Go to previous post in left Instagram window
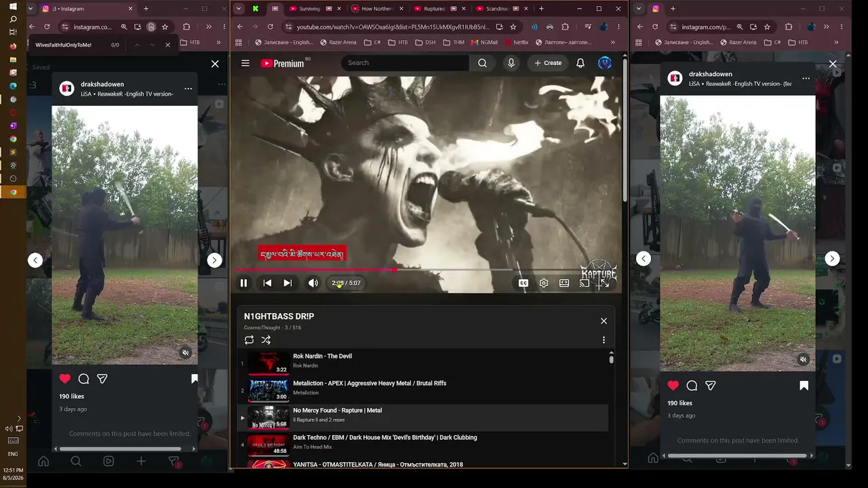 35,260
